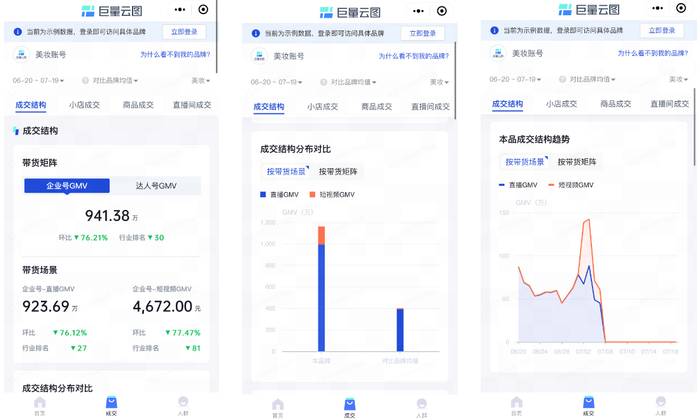This screenshot has height=420, width=700.
Task: Toggle 短视频GMV legend in trend chart
Action: pos(571,185)
